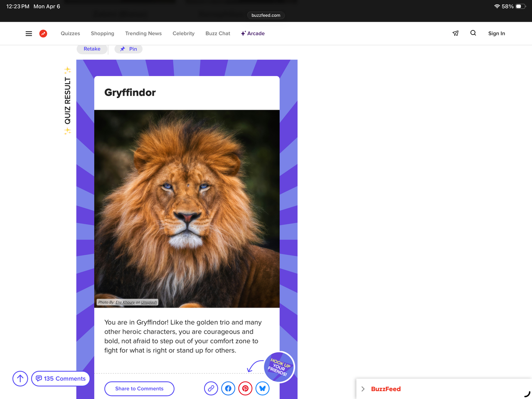Click the paper plane newsletter icon
Image resolution: width=532 pixels, height=399 pixels.
tap(456, 33)
